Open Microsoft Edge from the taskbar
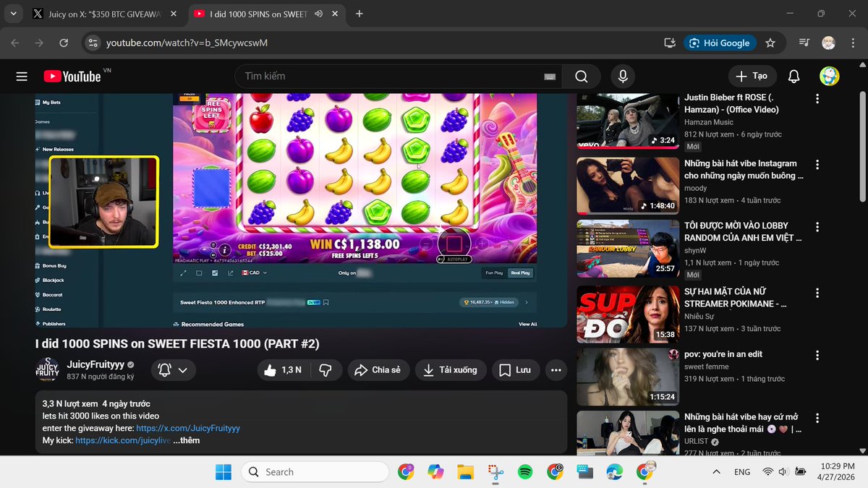 [614, 472]
